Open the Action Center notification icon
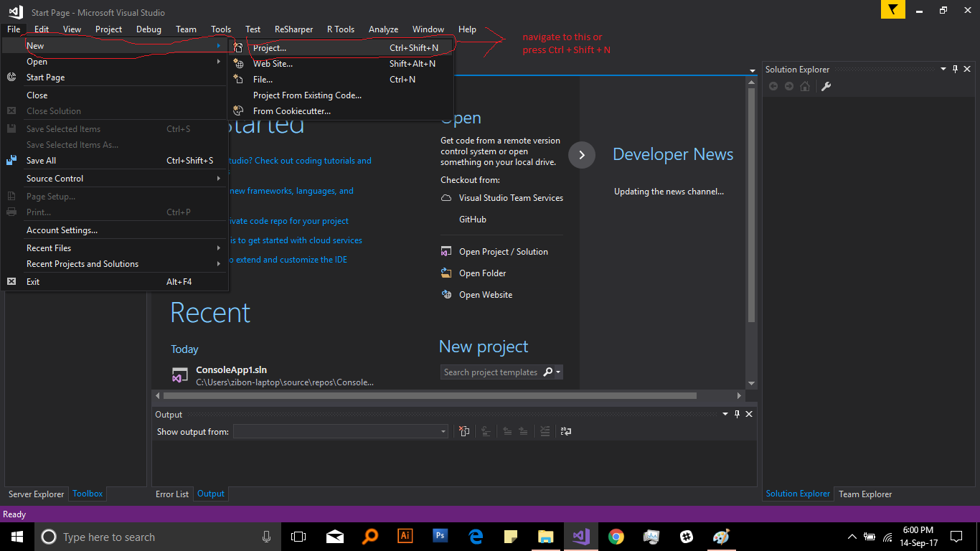The height and width of the screenshot is (551, 980). pos(956,537)
